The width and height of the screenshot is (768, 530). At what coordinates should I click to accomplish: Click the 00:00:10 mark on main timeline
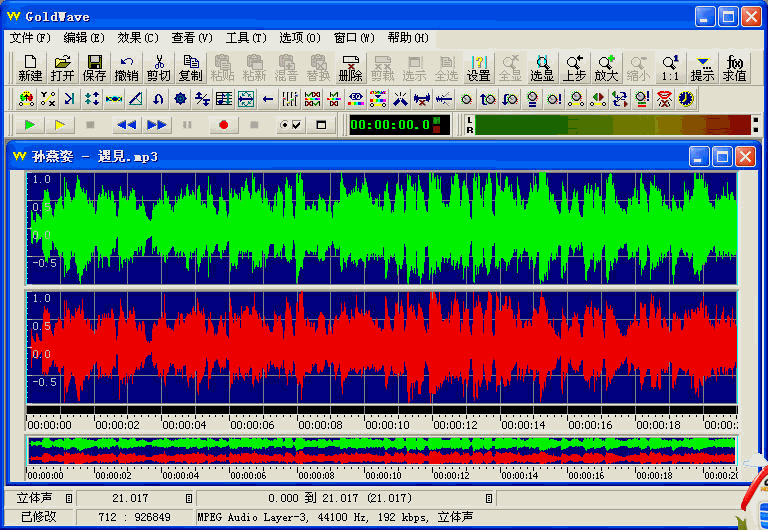coord(387,425)
